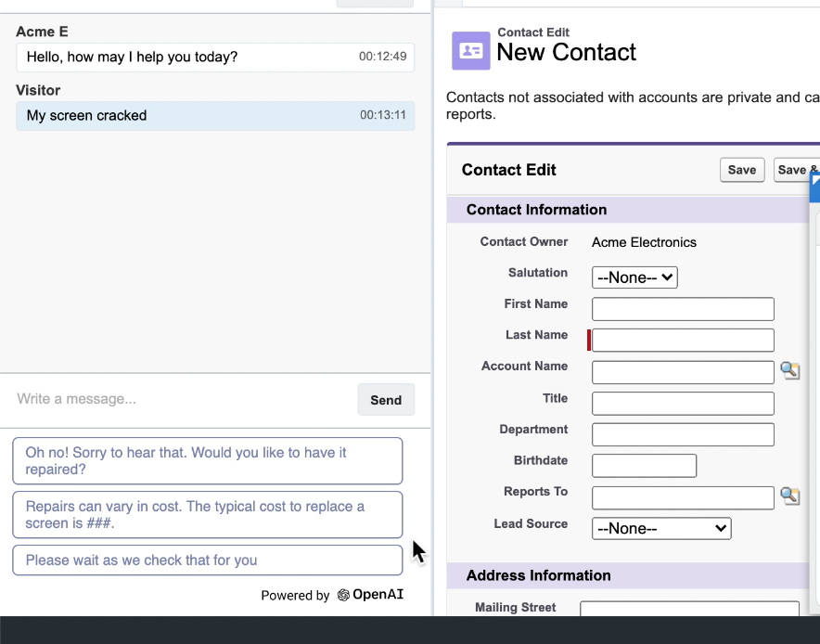
Task: Click the Account Name input field
Action: tap(683, 372)
